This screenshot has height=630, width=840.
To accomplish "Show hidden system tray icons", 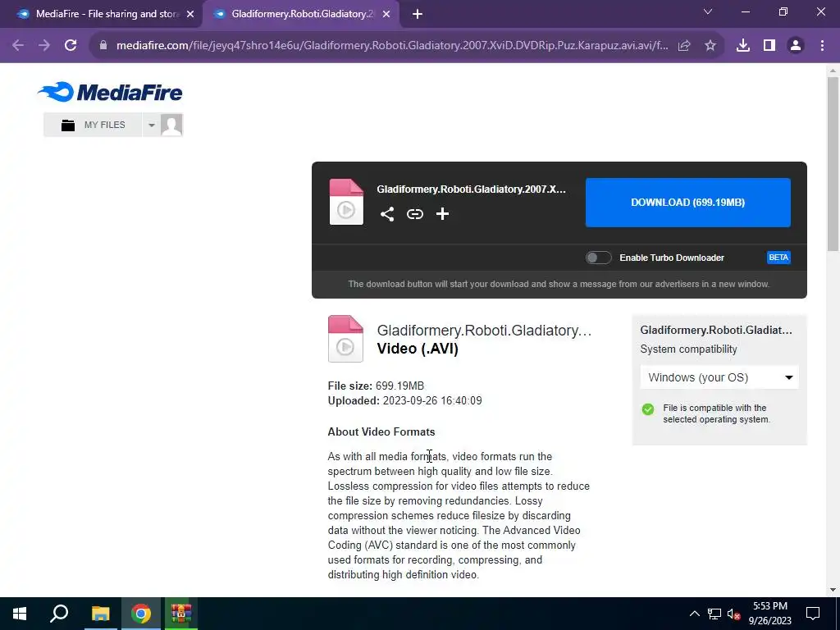I will pyautogui.click(x=694, y=614).
